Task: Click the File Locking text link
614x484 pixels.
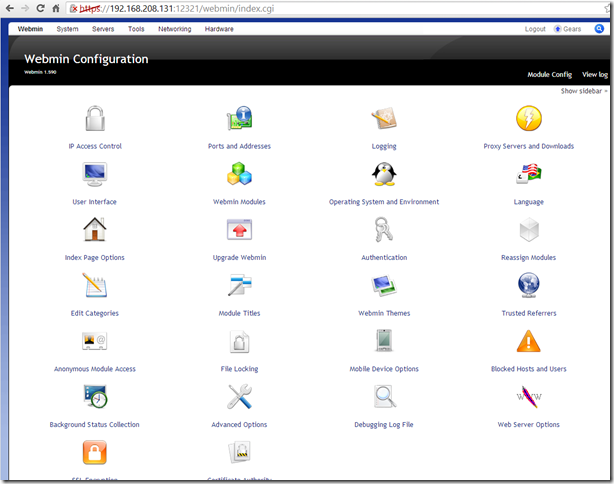Action: click(239, 369)
